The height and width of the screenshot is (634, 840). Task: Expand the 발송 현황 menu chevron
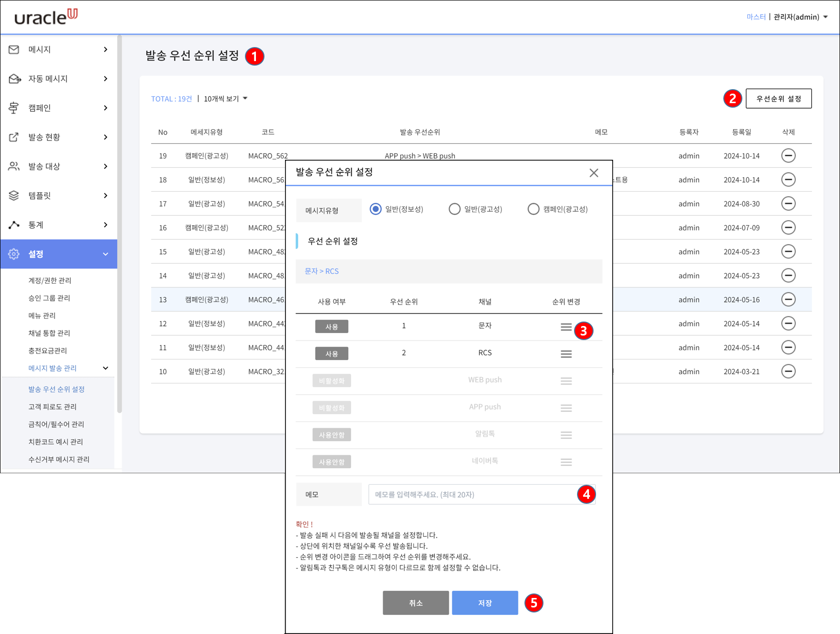click(105, 137)
